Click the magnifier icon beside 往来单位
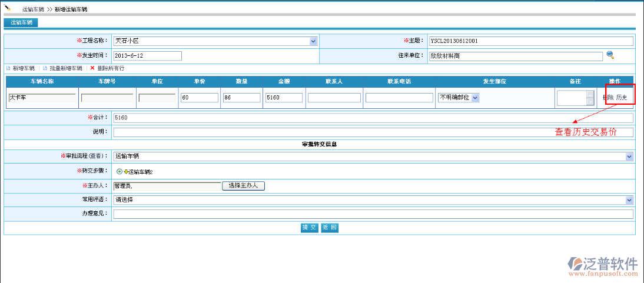The image size is (644, 283). [x=610, y=55]
